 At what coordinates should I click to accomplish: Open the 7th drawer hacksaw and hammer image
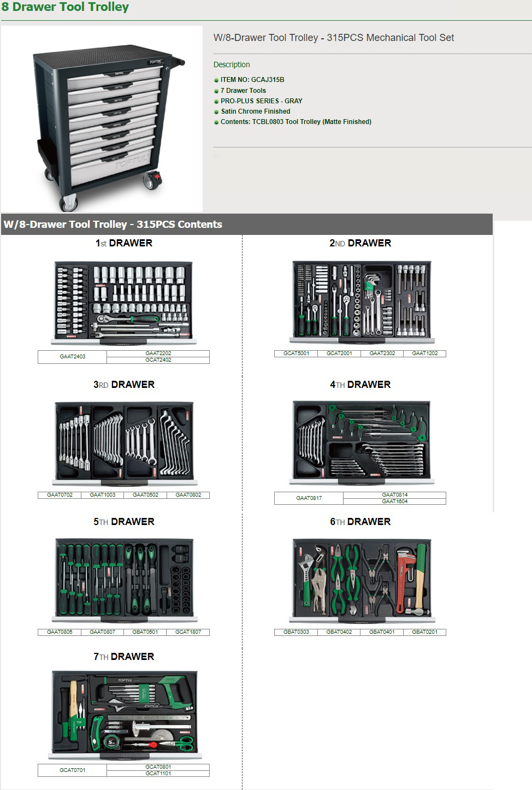124,716
